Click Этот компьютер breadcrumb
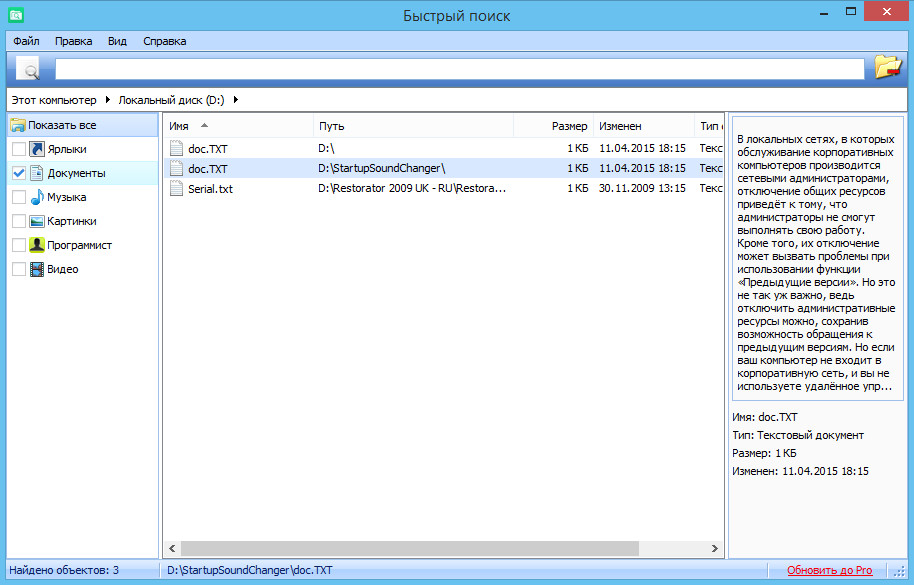 point(54,100)
